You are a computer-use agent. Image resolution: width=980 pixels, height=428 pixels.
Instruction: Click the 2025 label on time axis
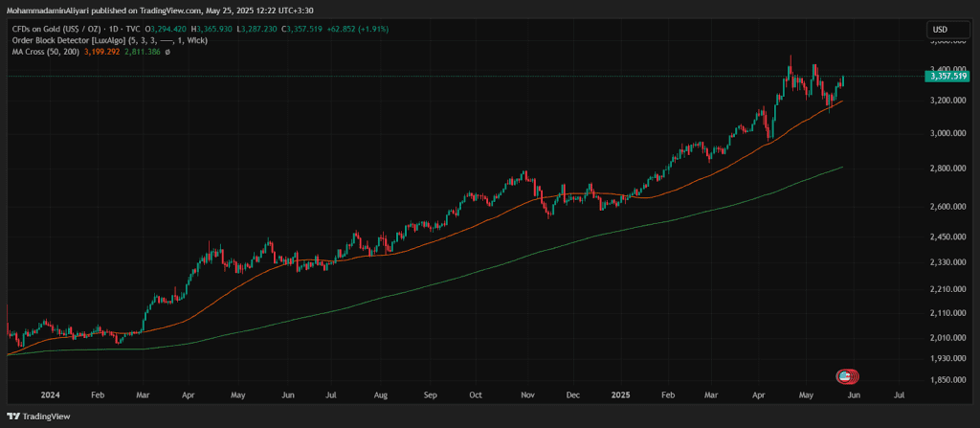621,394
